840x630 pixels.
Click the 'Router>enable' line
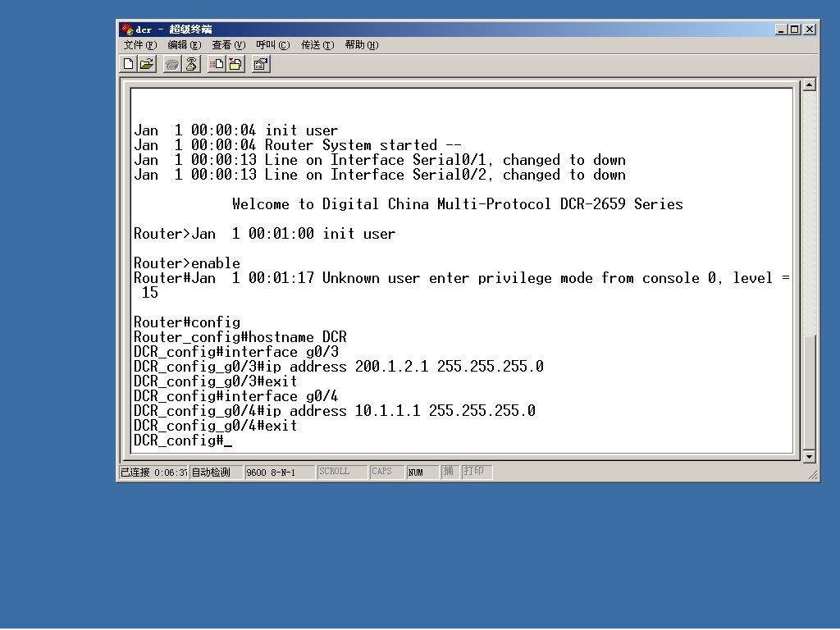click(x=186, y=263)
